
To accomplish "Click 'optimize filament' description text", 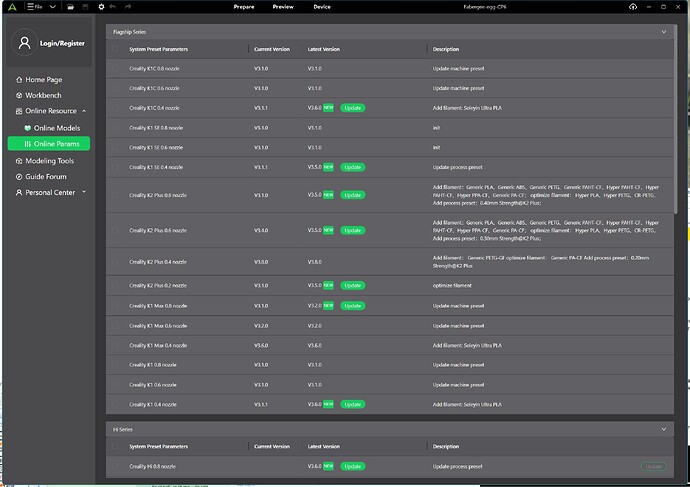I will click(452, 286).
